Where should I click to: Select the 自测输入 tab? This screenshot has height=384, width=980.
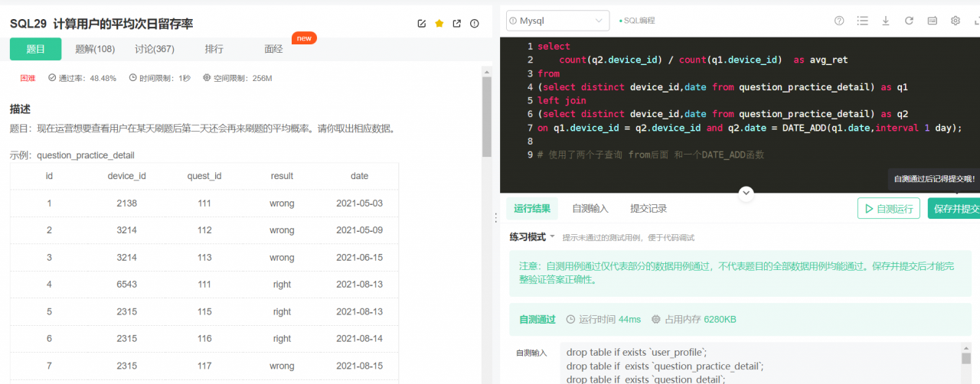[x=590, y=208]
